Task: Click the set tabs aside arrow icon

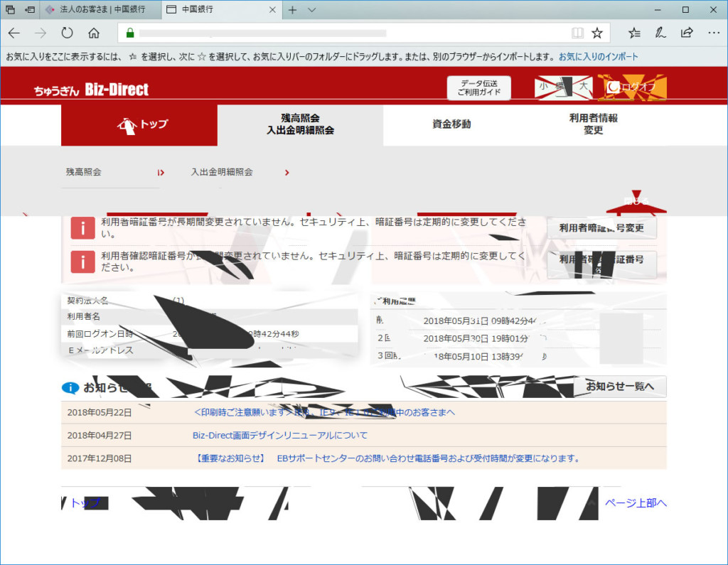Action: point(30,9)
